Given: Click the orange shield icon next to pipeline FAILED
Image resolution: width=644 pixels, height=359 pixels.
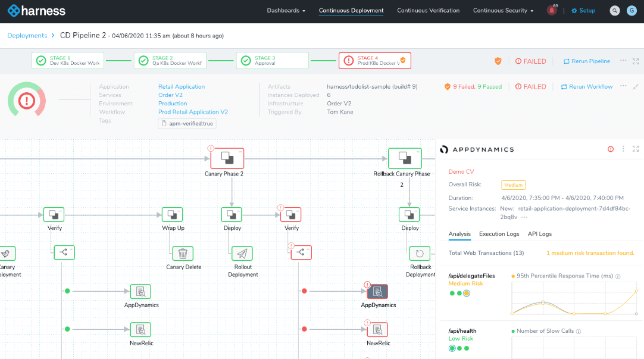Looking at the screenshot, I should pyautogui.click(x=498, y=61).
